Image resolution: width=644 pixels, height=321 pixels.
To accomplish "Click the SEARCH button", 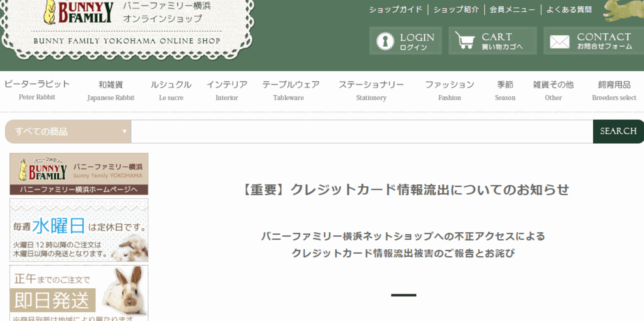I will [x=618, y=131].
